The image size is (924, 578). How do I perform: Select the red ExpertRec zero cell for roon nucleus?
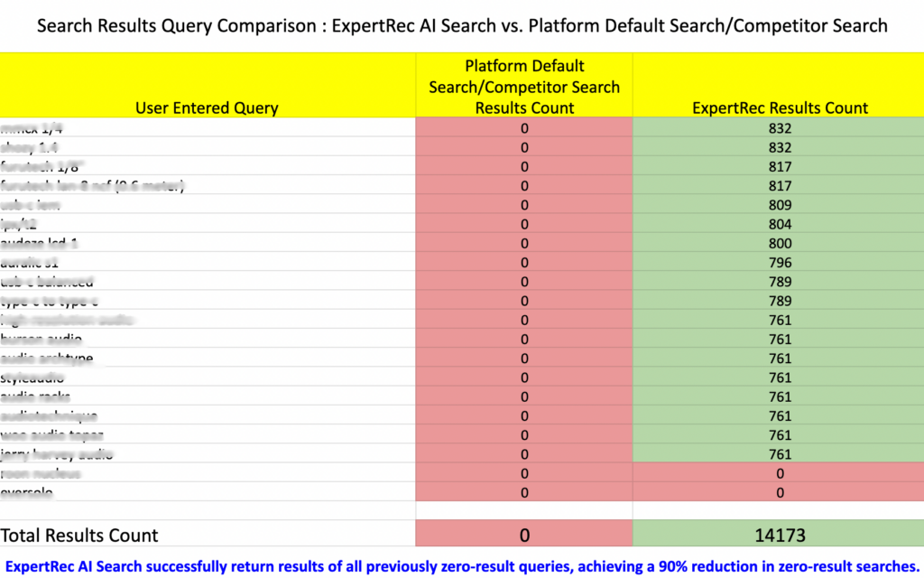(x=780, y=473)
